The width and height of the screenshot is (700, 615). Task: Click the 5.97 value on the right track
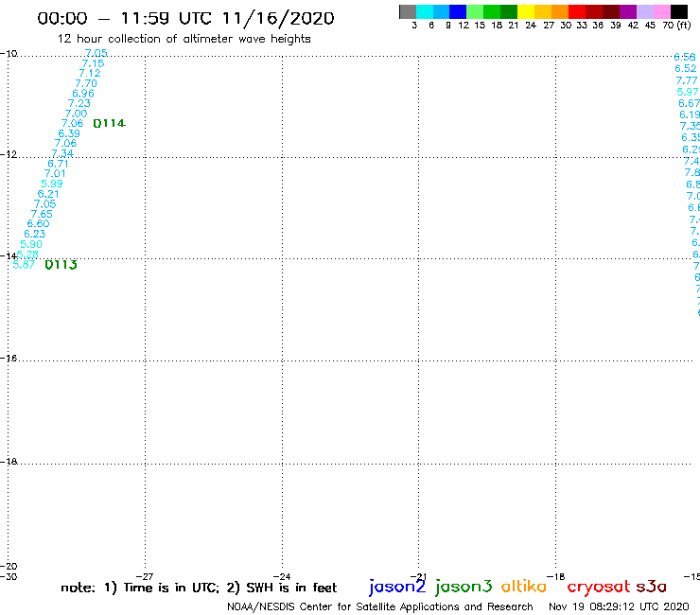[688, 92]
